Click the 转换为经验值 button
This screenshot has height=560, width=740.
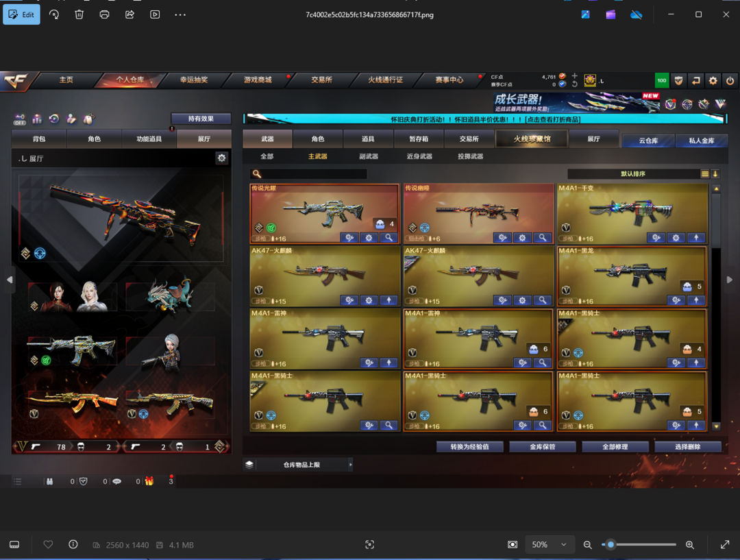[469, 447]
